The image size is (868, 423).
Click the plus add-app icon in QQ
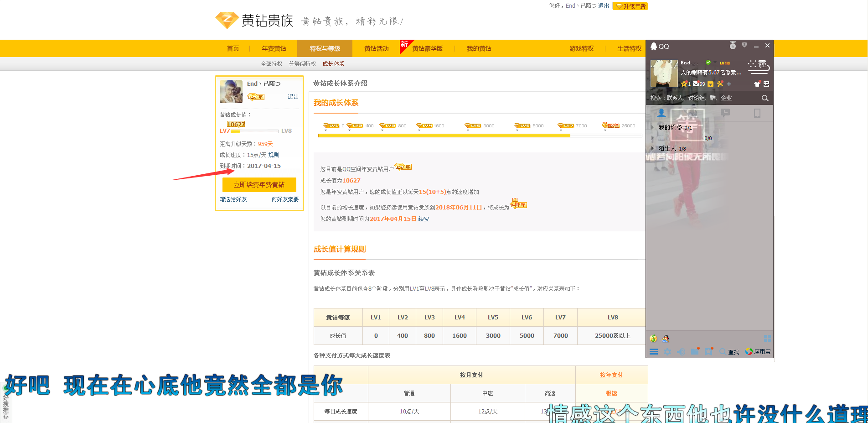[x=729, y=84]
